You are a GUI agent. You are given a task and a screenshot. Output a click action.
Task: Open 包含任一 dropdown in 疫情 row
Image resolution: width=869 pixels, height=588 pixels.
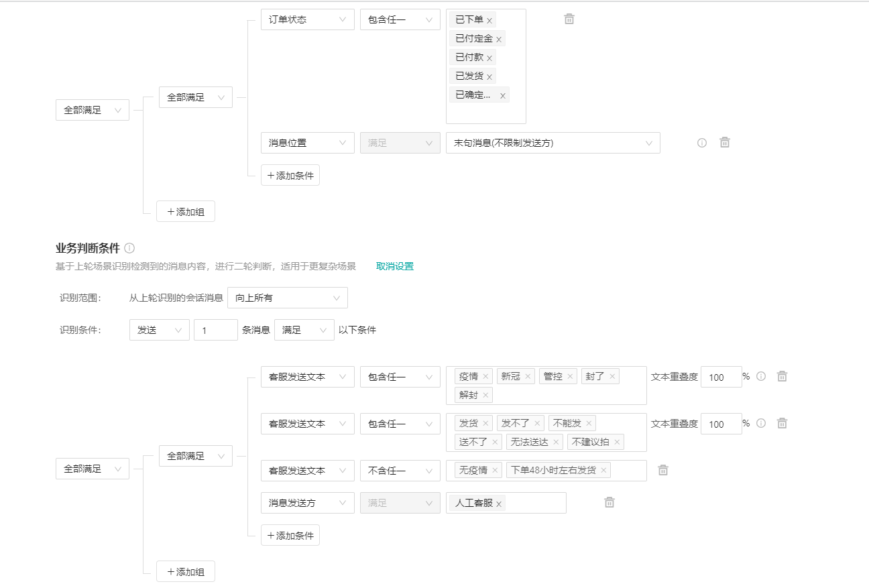[400, 377]
